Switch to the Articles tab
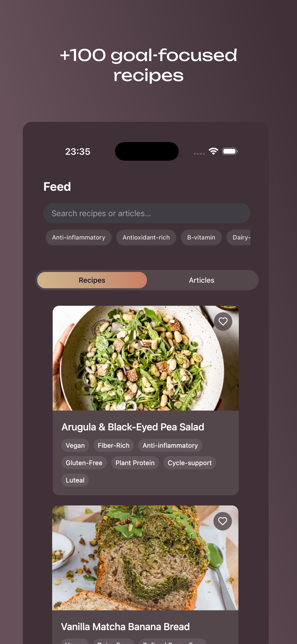297x644 pixels. pyautogui.click(x=202, y=280)
